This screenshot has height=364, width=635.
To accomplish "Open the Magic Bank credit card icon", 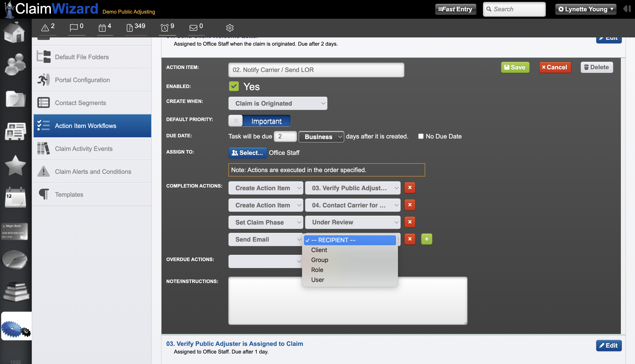I will (15, 231).
